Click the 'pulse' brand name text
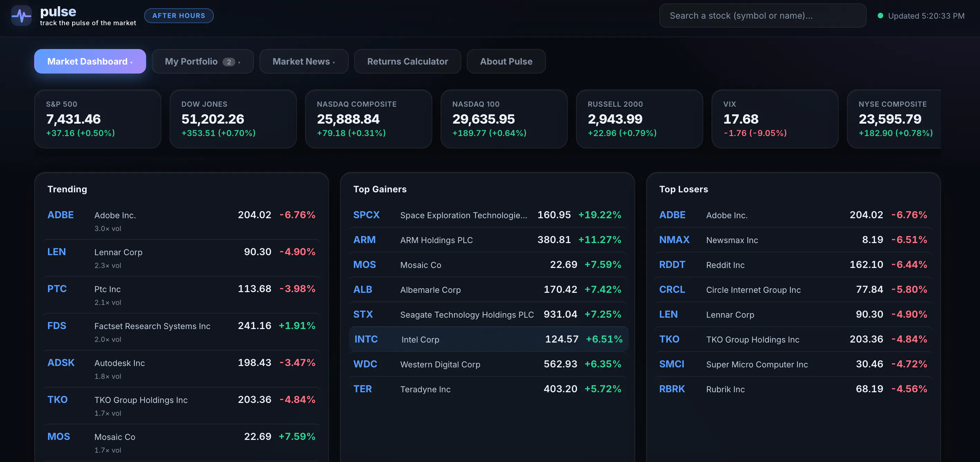Viewport: 980px width, 462px height. (x=58, y=11)
